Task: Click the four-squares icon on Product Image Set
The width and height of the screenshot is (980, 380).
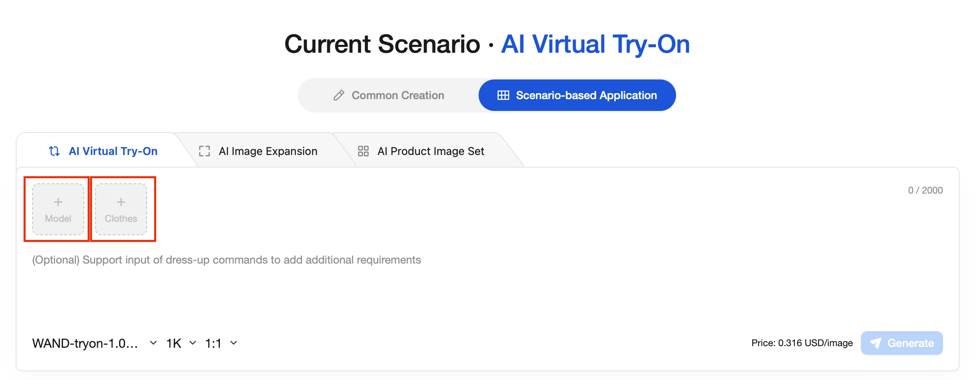Action: (x=363, y=151)
